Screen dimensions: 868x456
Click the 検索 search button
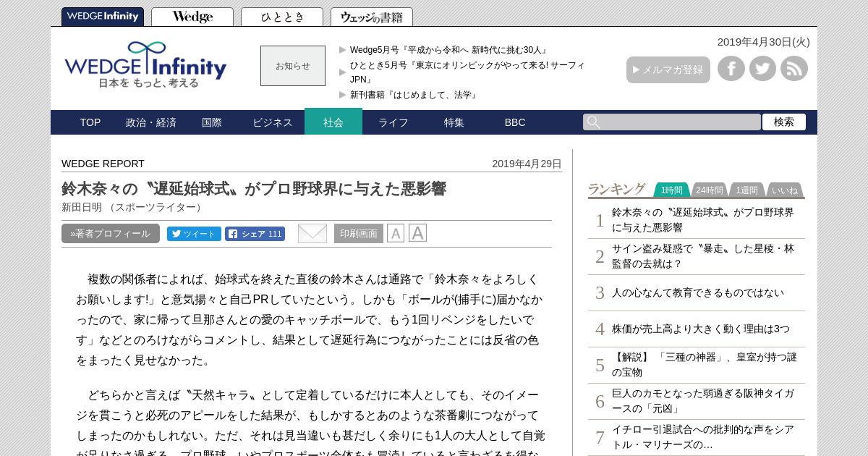coord(784,122)
